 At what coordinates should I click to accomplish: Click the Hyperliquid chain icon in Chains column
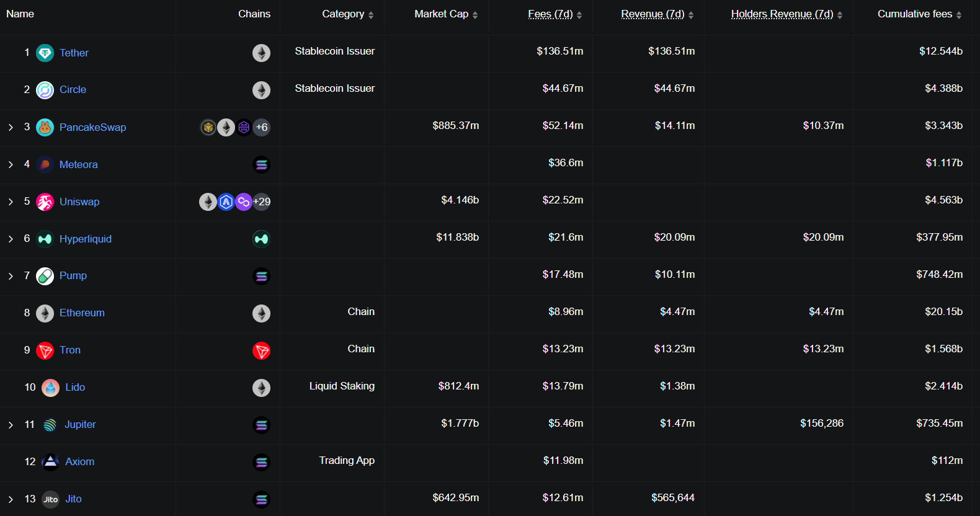(x=261, y=239)
